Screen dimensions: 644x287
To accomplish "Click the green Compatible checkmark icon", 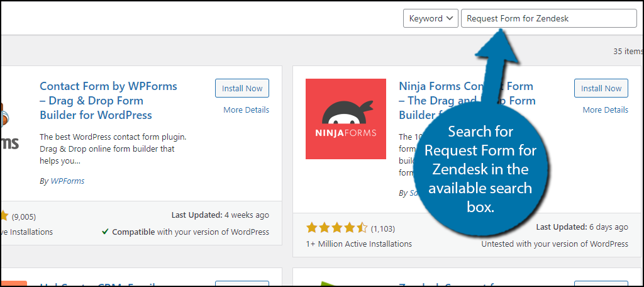I will [x=105, y=232].
